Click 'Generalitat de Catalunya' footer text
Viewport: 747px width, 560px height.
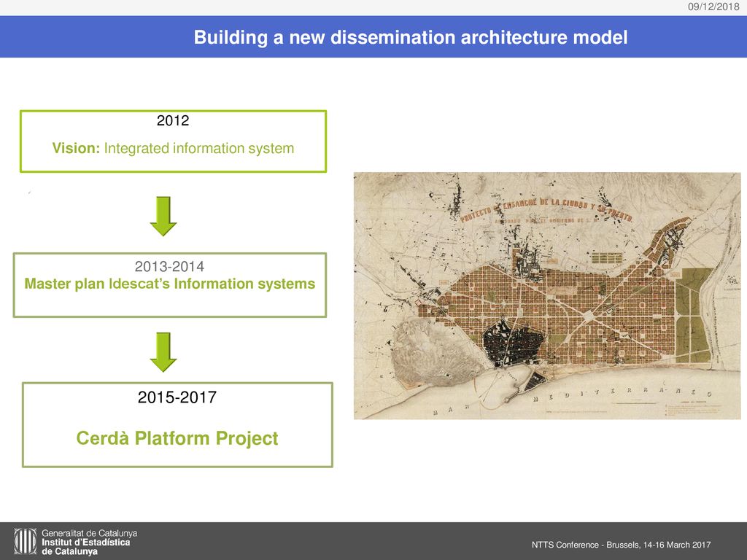coord(90,533)
